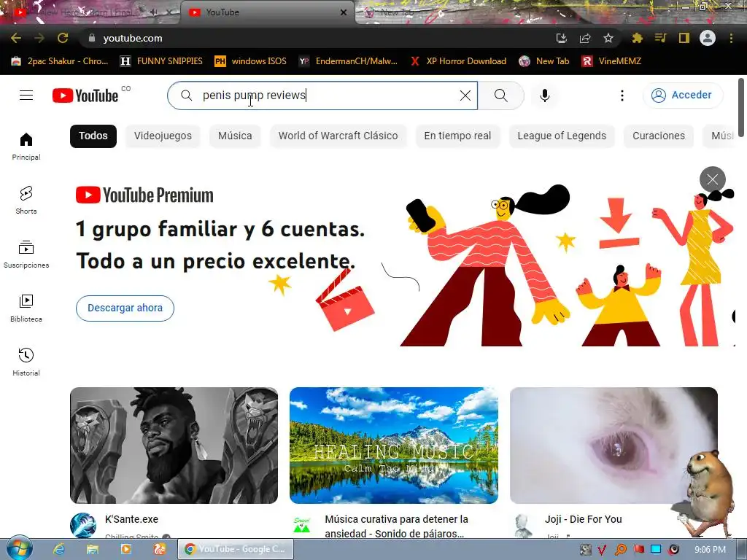Open the Chrome profile avatar
The width and height of the screenshot is (747, 560).
(x=708, y=38)
